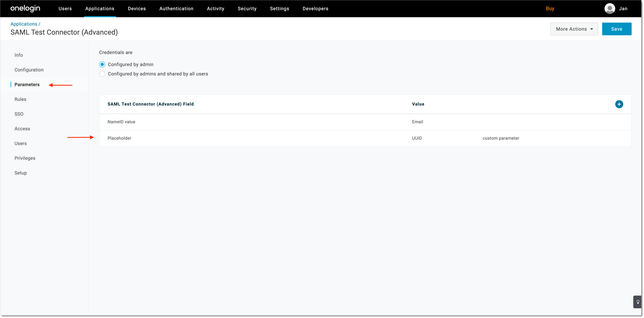Click the Buy link
The image size is (644, 318).
(x=550, y=8)
